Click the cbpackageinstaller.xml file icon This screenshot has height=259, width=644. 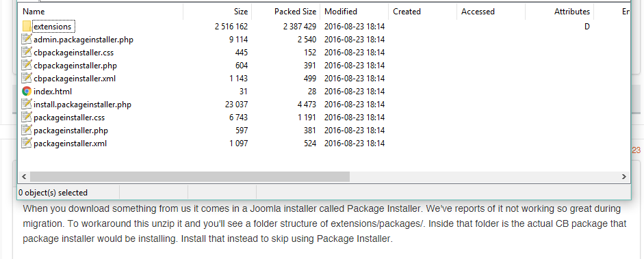[27, 79]
